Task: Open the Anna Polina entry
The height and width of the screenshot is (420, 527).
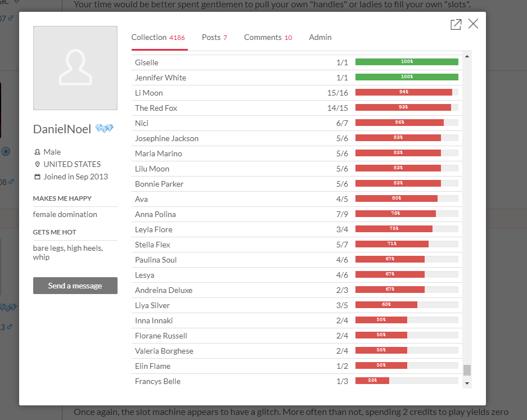Action: pyautogui.click(x=155, y=214)
